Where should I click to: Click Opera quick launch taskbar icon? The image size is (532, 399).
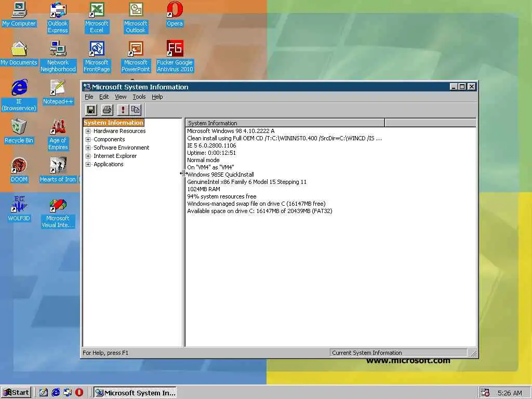coord(79,393)
